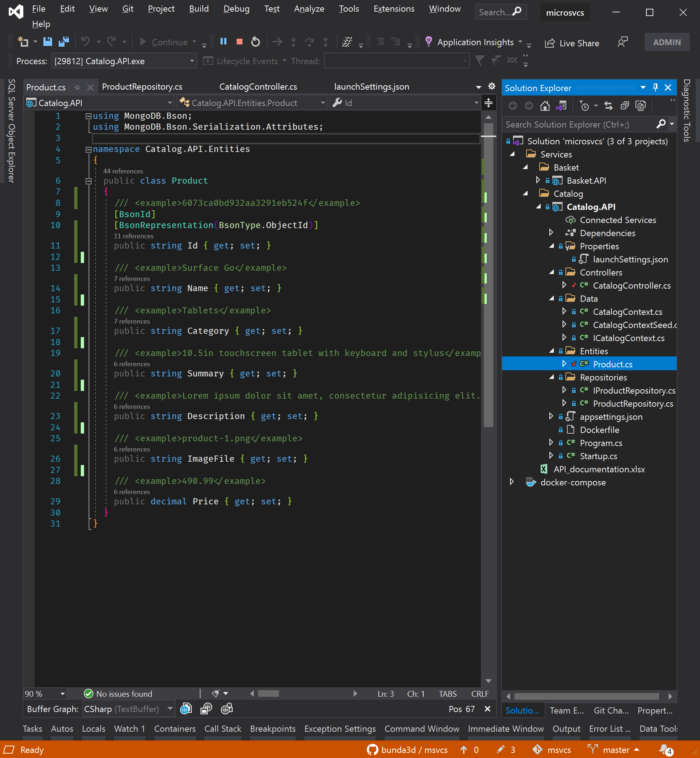Open SQL Server Object Explorer side tab
Screen dimensions: 700x758
point(11,130)
